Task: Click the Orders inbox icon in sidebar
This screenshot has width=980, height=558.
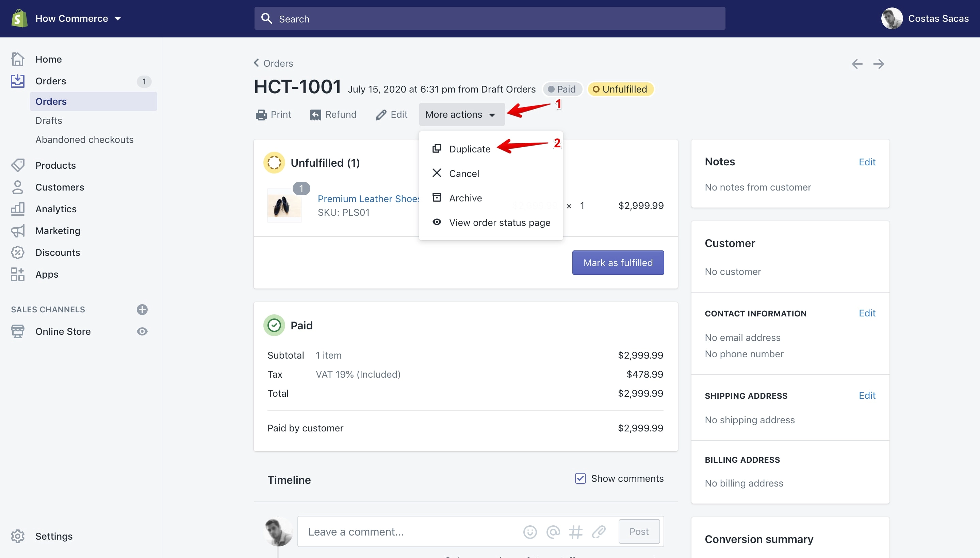Action: tap(18, 81)
